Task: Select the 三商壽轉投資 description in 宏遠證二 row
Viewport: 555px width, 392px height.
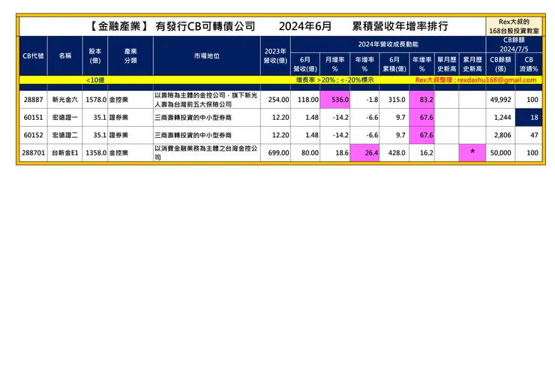Action: [x=207, y=135]
